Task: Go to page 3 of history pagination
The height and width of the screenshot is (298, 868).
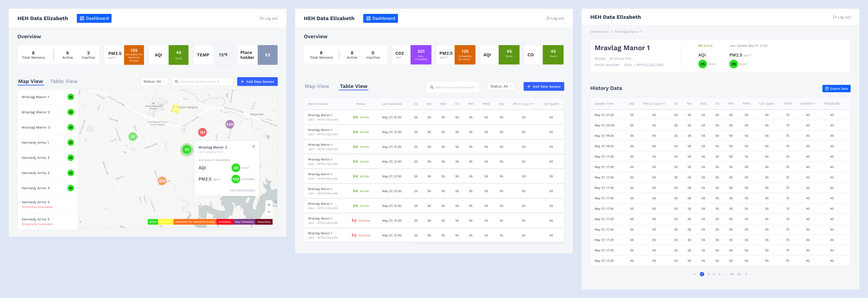Action: (714, 274)
